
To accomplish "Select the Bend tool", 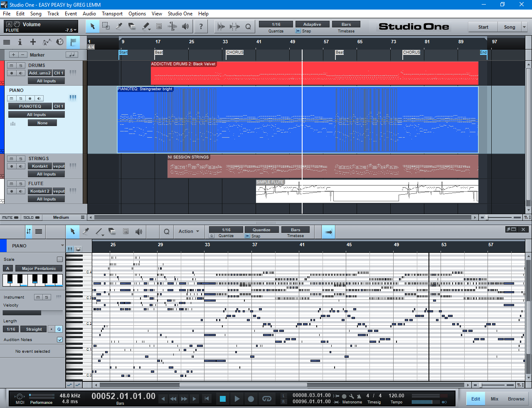I will (172, 27).
